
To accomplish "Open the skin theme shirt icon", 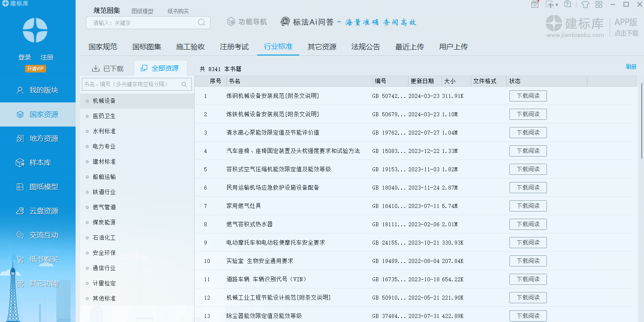I will pos(585,4).
